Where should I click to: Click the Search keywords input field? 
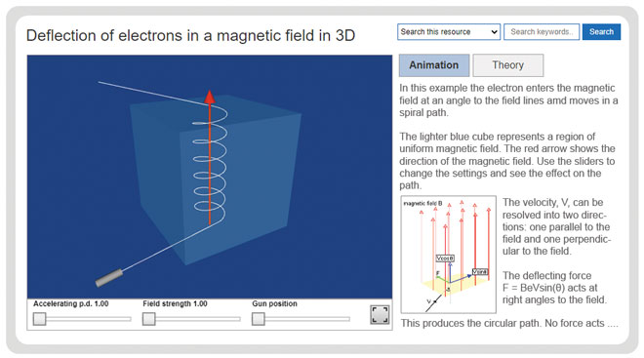tap(542, 32)
